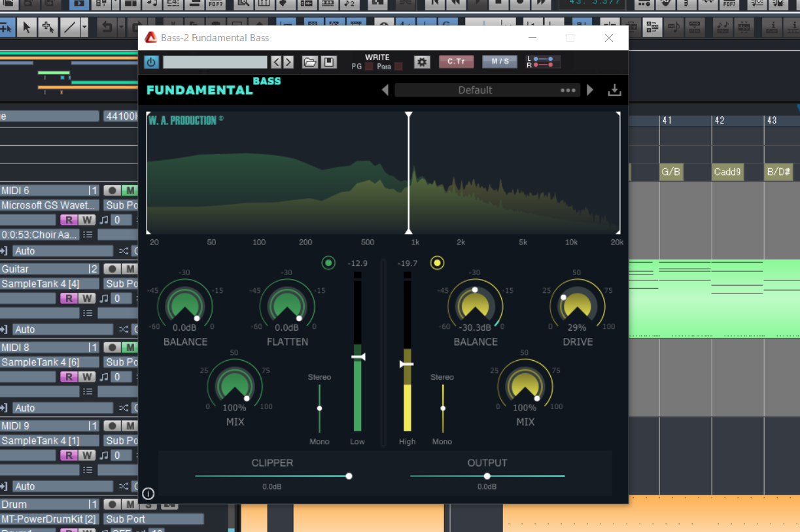The height and width of the screenshot is (532, 800).
Task: Expand the dropdown arrow beside the line tool
Action: [85, 27]
